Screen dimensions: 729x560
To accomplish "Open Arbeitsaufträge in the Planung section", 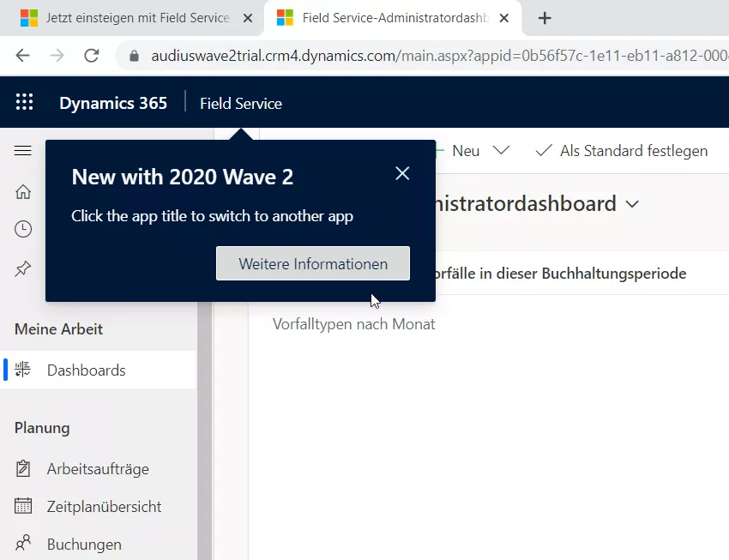I will [97, 469].
